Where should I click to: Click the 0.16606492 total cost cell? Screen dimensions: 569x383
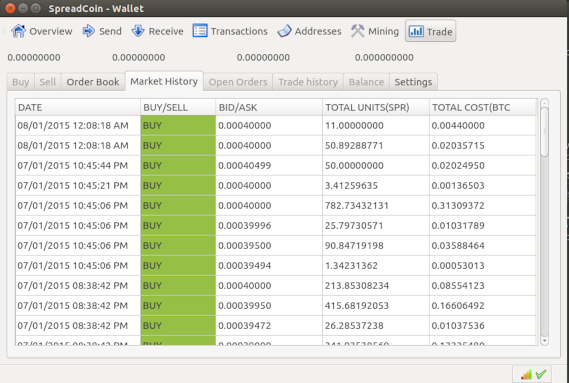tap(483, 305)
